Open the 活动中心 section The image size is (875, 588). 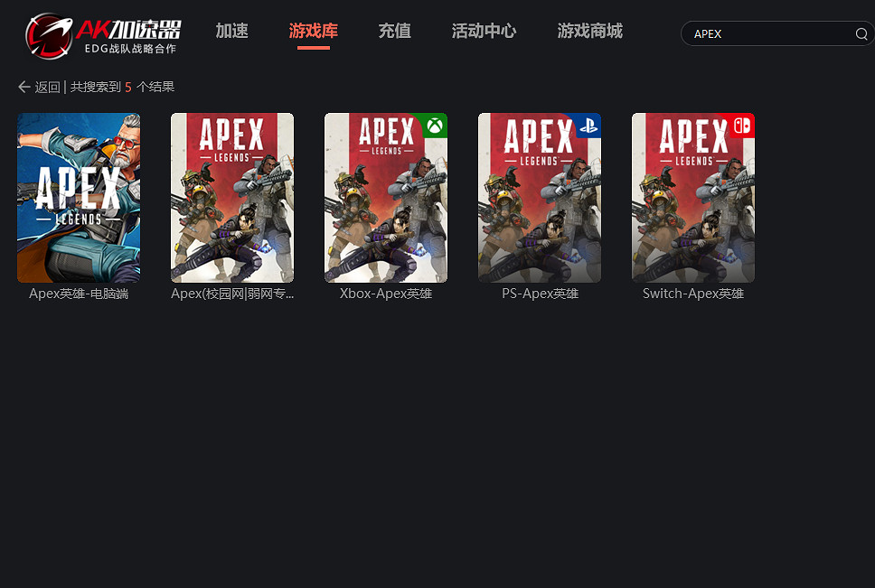tap(484, 30)
